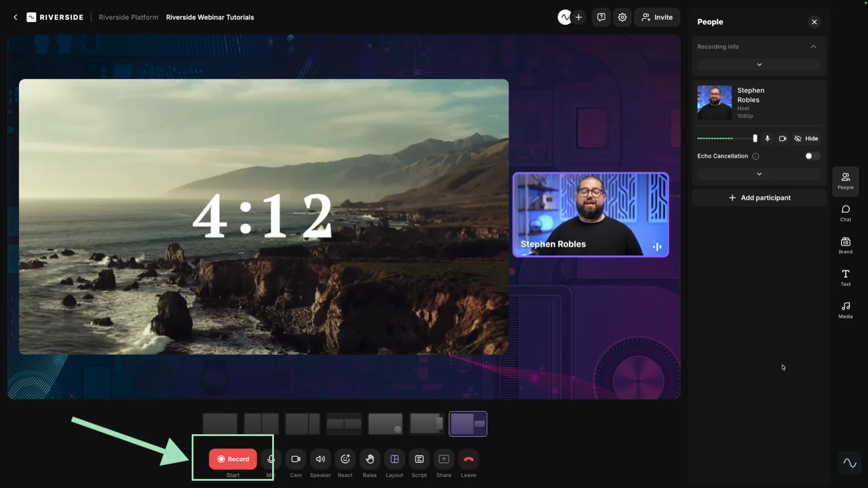Click audio level icon on Stephen Robles tile
Viewport: 868px width, 488px height.
(x=657, y=247)
